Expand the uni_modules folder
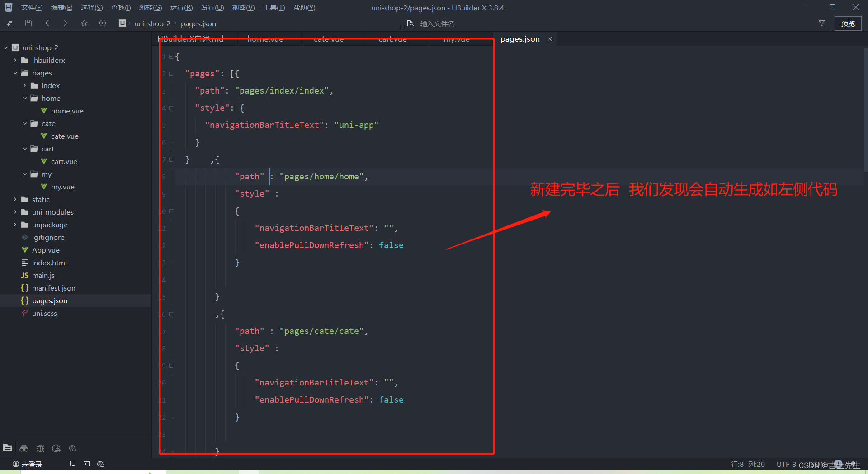The height and width of the screenshot is (474, 868). (x=15, y=212)
